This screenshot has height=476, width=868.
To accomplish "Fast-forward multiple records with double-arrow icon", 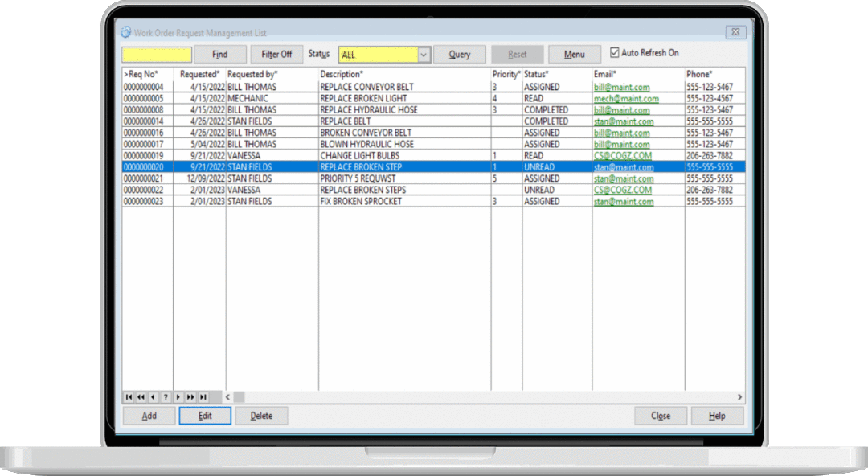I will 190,397.
